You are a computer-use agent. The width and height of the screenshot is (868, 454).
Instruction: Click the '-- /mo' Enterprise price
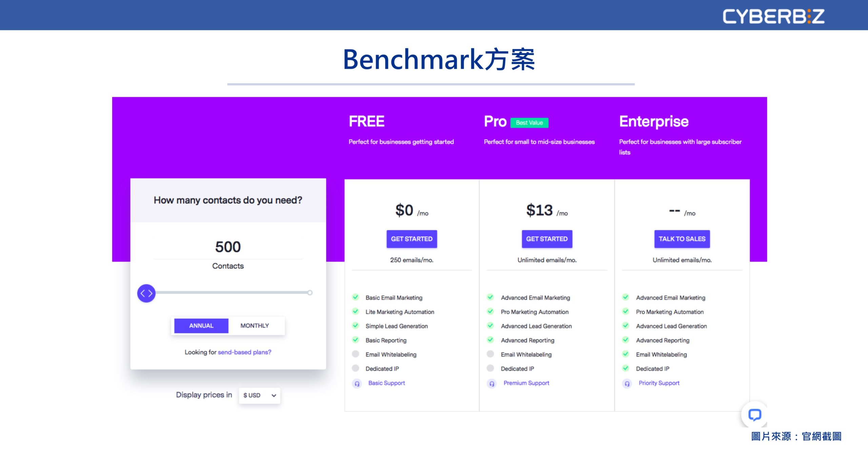point(682,212)
